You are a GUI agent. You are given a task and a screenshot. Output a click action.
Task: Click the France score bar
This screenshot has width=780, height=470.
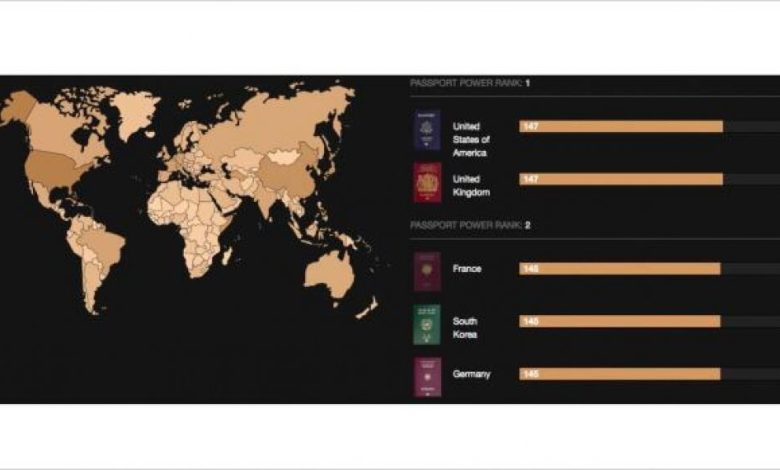pos(620,269)
